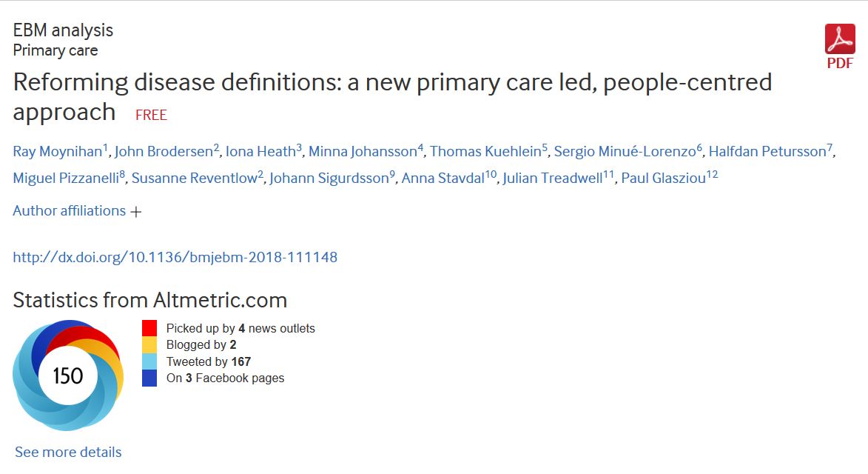This screenshot has height=474, width=868.
Task: Click the yellow Blogged legend square
Action: [x=149, y=344]
